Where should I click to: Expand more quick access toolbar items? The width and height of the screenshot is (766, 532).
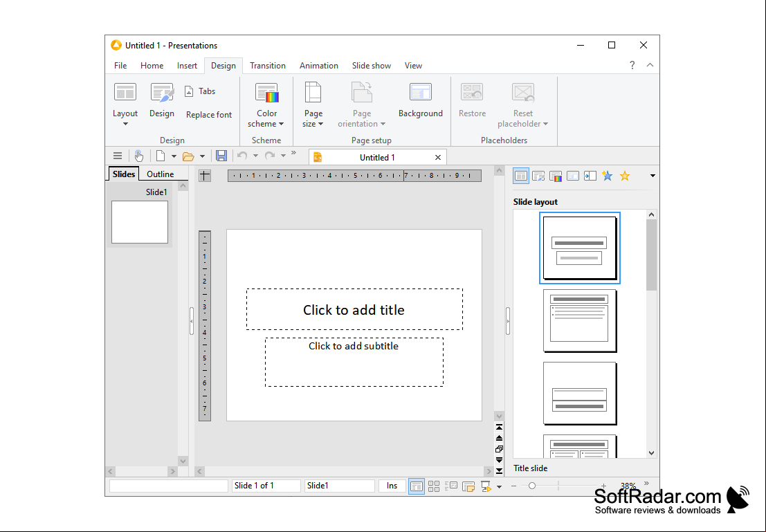[293, 153]
